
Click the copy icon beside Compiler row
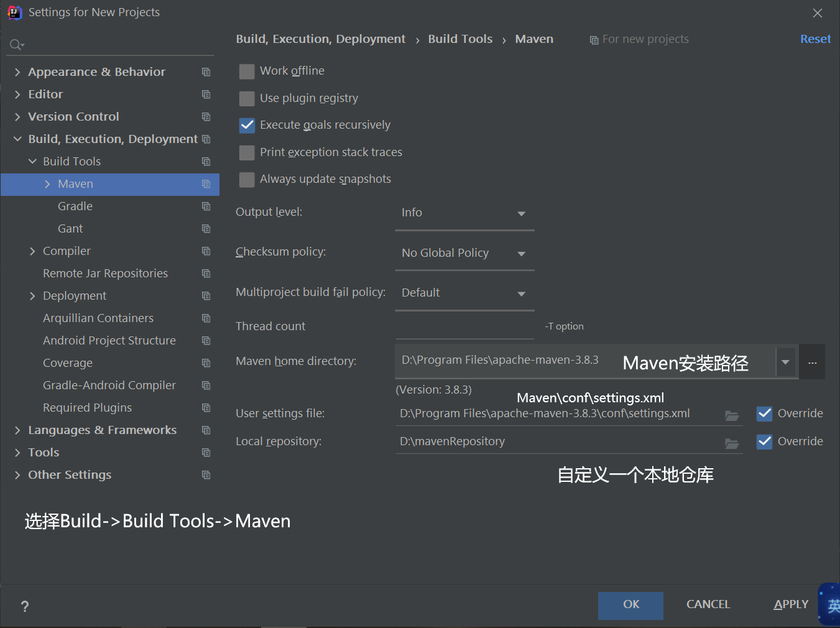point(206,251)
